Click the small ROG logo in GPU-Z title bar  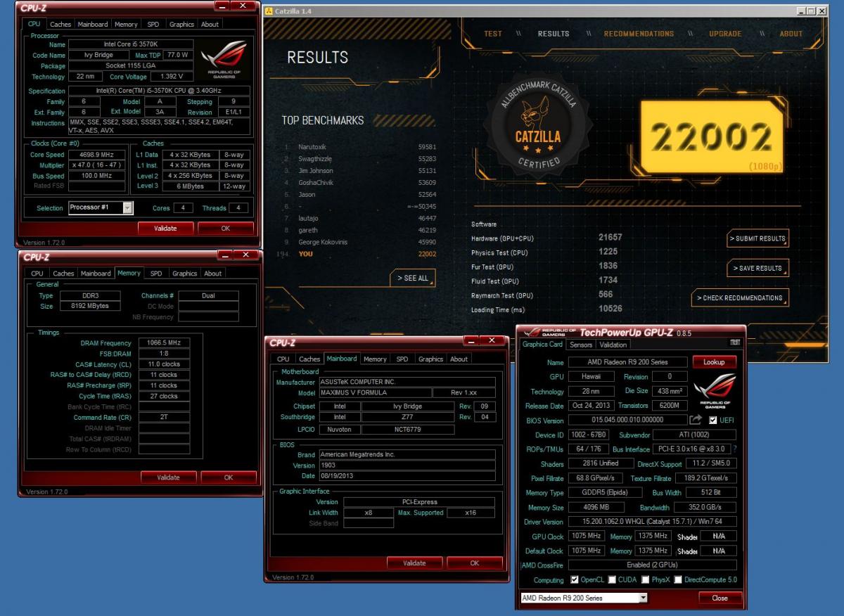[549, 332]
